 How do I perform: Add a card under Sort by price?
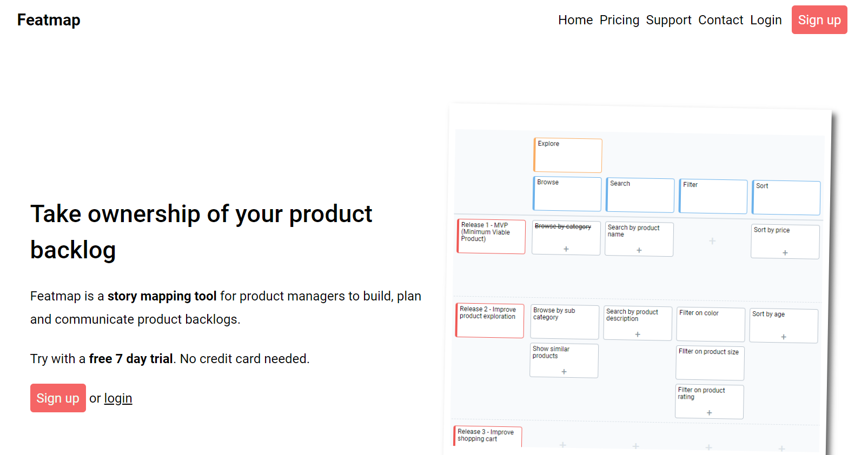(x=785, y=252)
